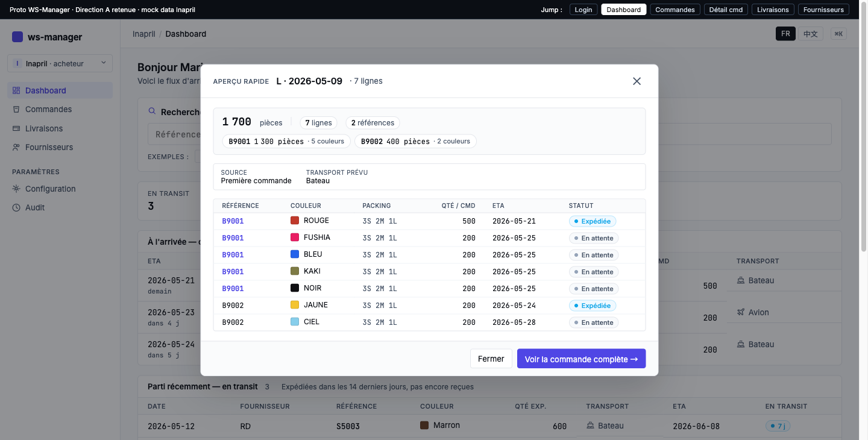Viewport: 868px width, 440px height.
Task: Open the ⌘K command palette button
Action: [x=838, y=34]
